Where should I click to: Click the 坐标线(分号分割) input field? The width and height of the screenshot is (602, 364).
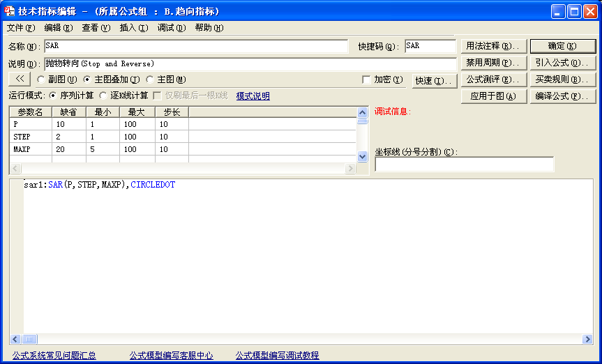[x=465, y=165]
